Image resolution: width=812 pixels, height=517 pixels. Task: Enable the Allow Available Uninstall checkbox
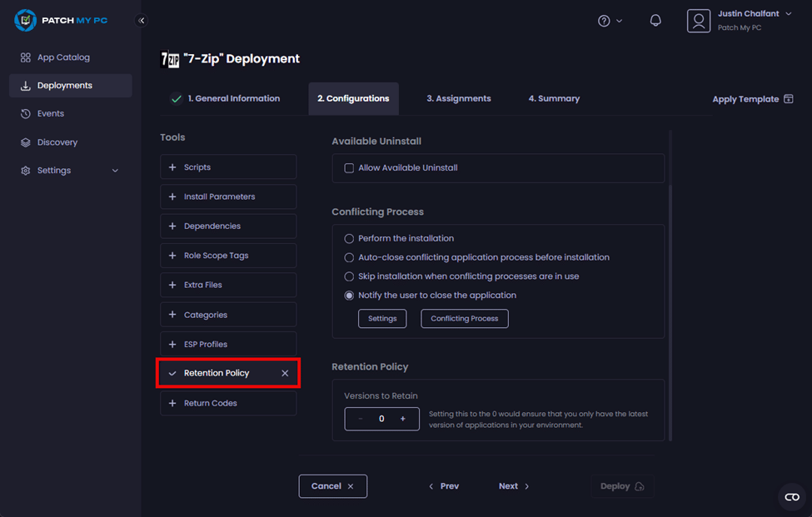350,168
